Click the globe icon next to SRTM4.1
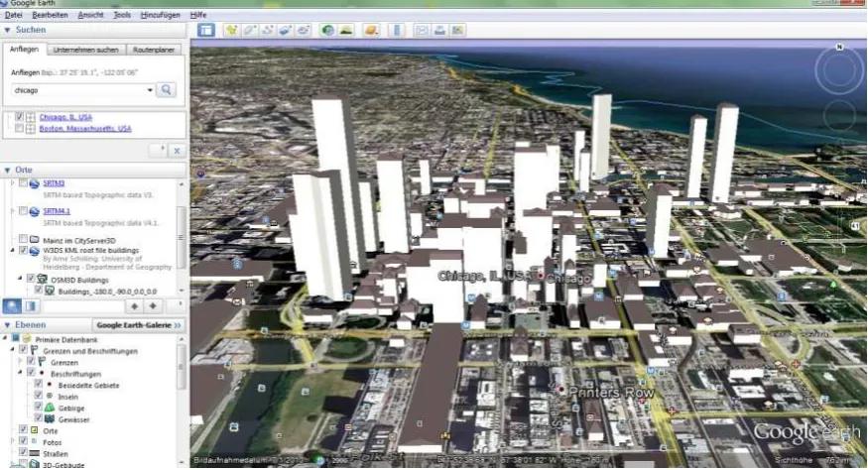The height and width of the screenshot is (470, 868). pos(35,211)
